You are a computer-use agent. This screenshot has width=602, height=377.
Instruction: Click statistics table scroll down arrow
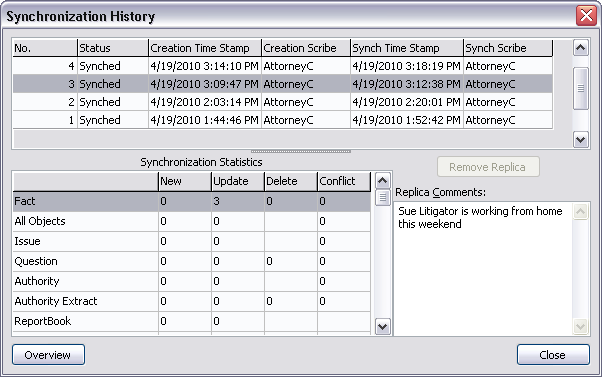tap(382, 327)
